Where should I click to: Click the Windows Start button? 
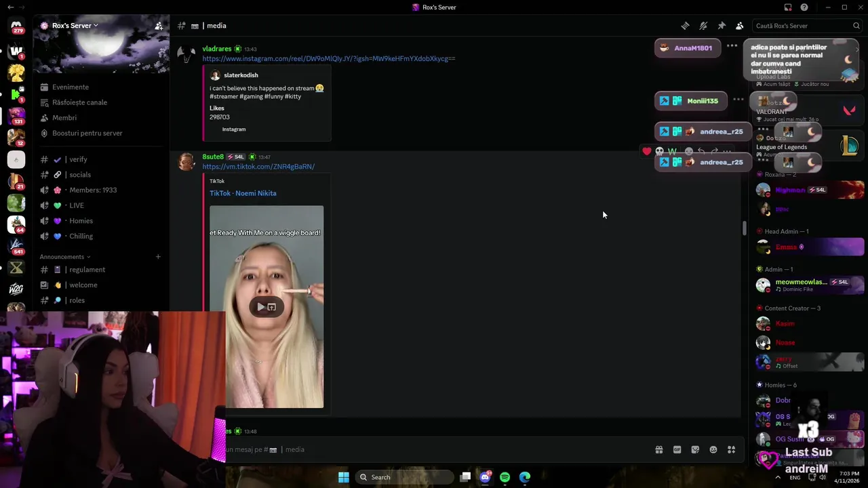tap(344, 477)
